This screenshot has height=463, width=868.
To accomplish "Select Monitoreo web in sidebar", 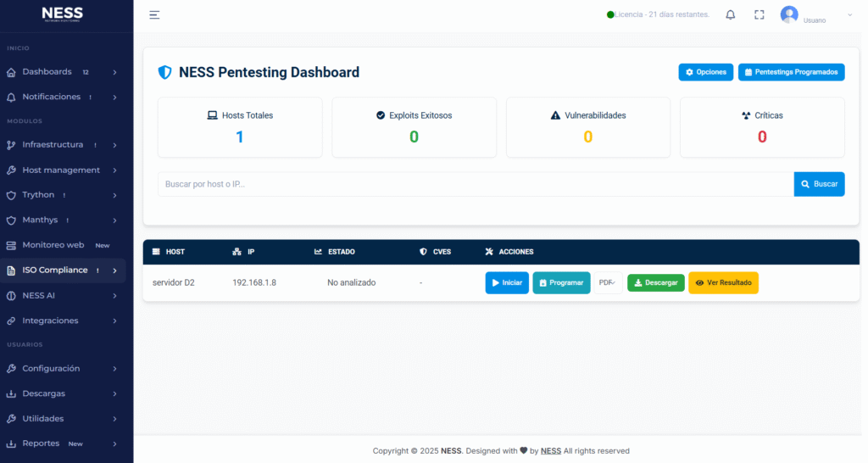I will click(x=53, y=245).
